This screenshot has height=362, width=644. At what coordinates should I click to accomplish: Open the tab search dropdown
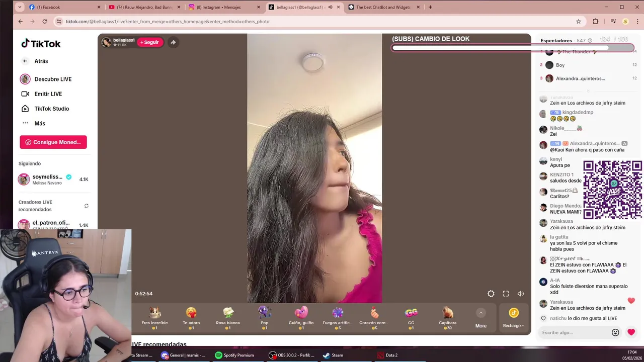point(20,7)
